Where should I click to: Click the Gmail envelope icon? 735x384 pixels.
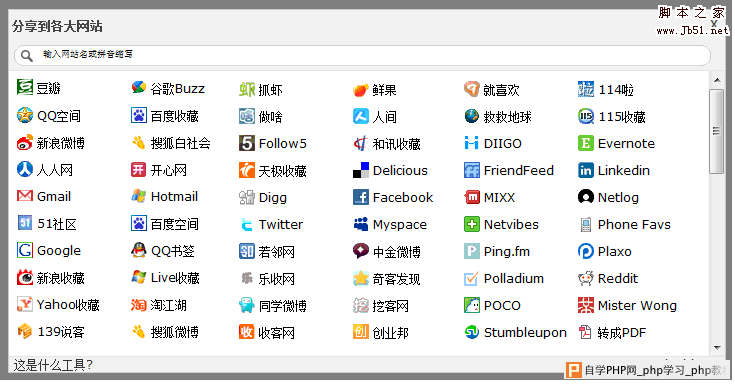tap(25, 196)
